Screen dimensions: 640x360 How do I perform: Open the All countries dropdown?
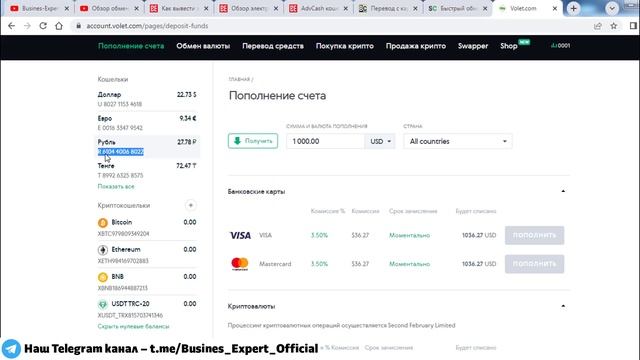[x=458, y=141]
